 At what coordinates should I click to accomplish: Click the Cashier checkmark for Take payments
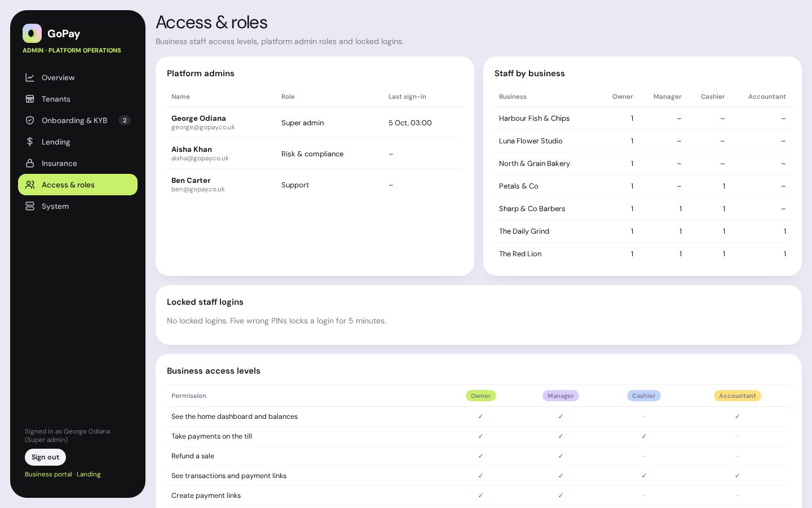click(x=643, y=436)
